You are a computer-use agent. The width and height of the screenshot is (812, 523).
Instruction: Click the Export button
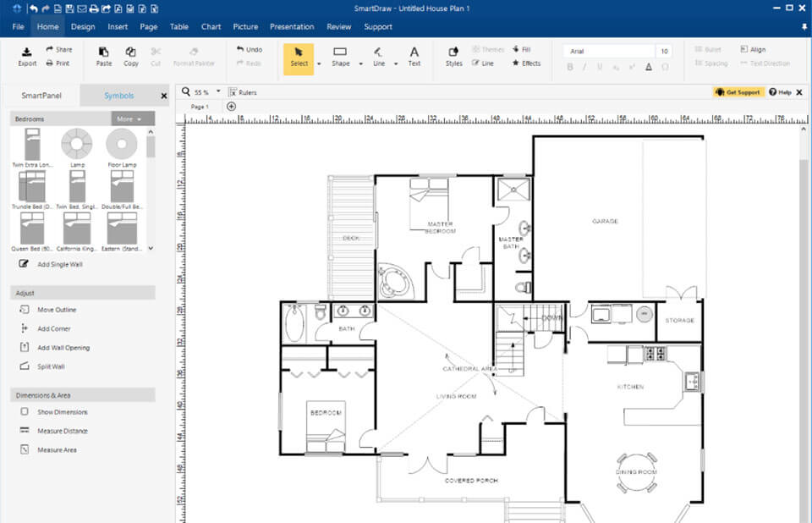(x=26, y=56)
